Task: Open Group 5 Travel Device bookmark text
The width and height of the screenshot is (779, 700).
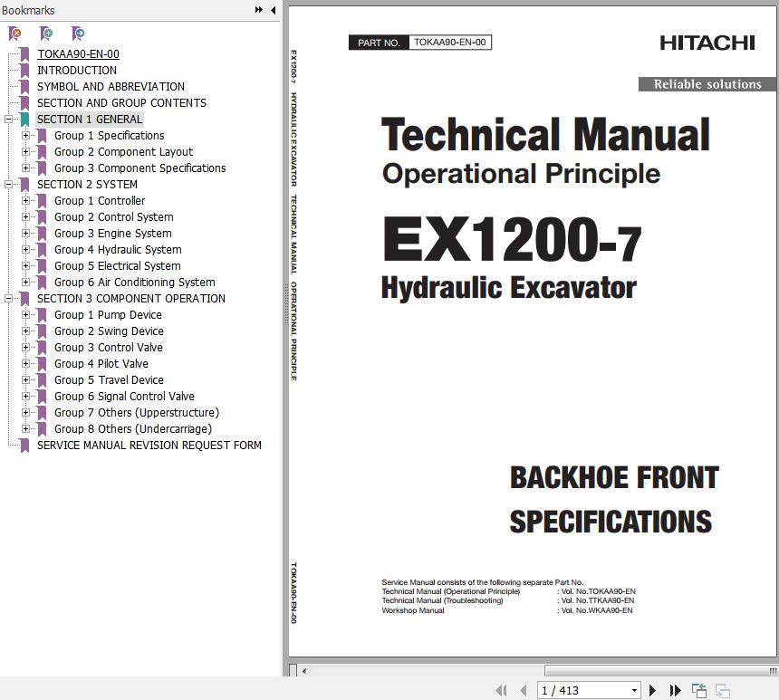Action: (109, 380)
